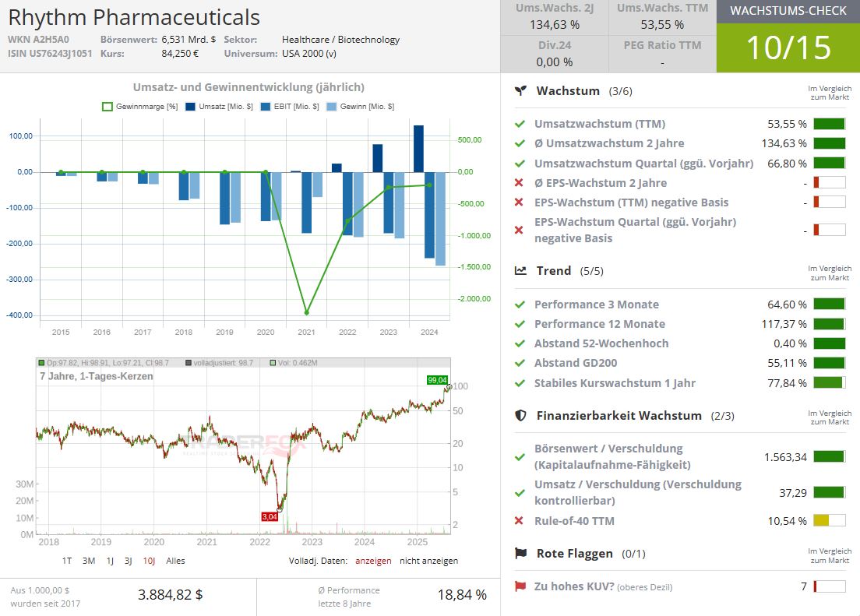Click the WACHSTUMS-CHECK header label
This screenshot has width=860, height=616.
click(788, 11)
